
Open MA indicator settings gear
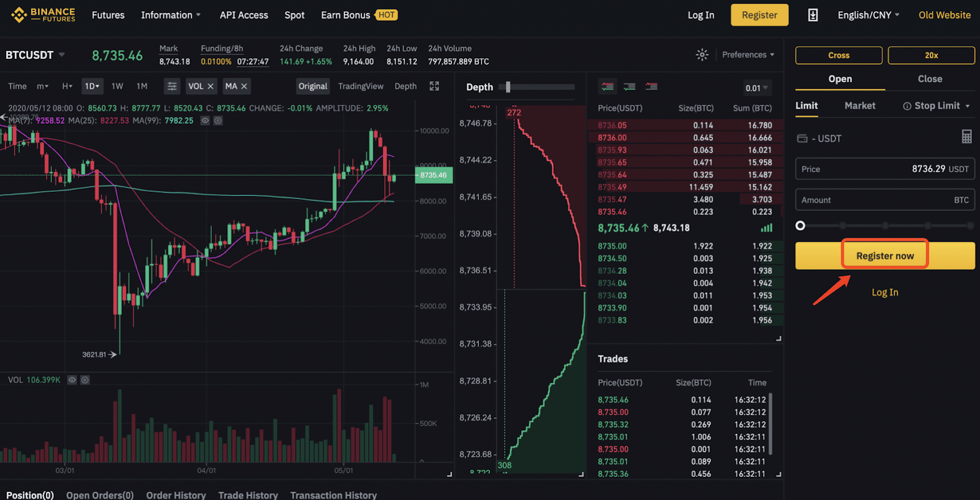218,121
